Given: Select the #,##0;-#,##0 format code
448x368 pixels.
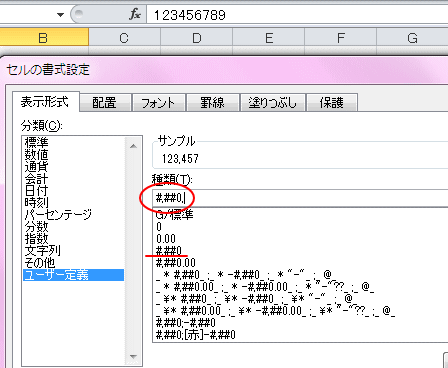Looking at the screenshot, I should pos(186,323).
